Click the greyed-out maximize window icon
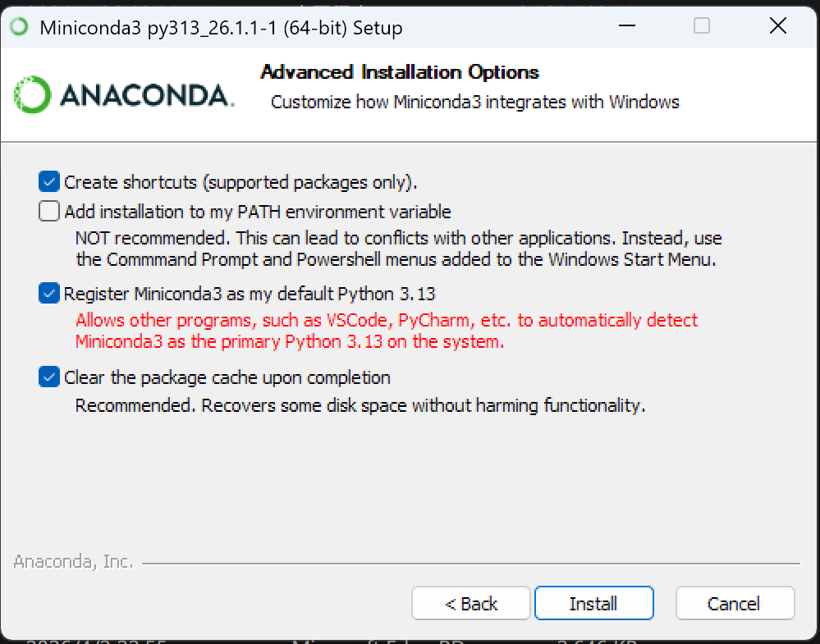Image resolution: width=820 pixels, height=644 pixels. [701, 25]
